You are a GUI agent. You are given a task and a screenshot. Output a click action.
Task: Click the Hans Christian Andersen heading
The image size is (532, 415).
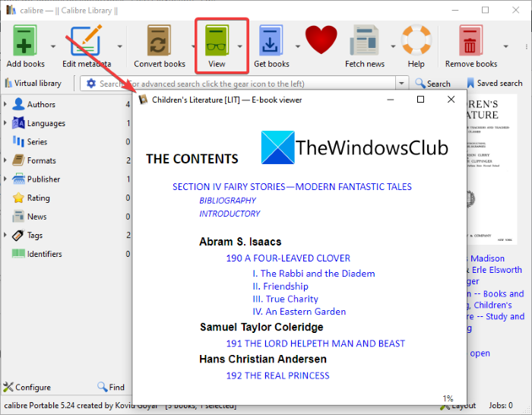[263, 359]
